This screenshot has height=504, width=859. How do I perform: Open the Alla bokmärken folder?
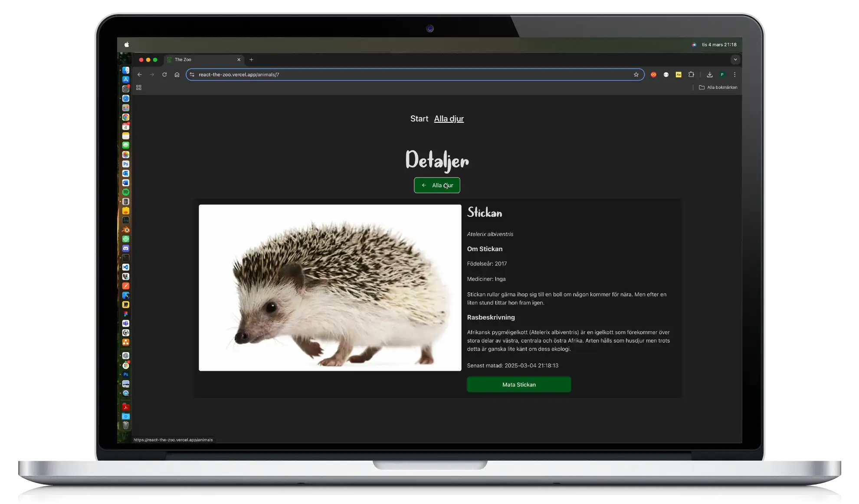[718, 88]
